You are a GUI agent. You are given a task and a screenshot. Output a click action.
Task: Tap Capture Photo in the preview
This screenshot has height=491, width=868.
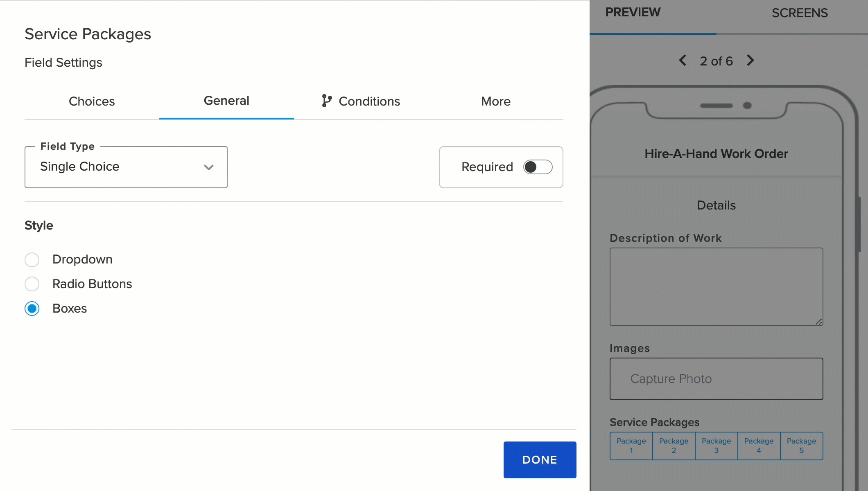(716, 378)
